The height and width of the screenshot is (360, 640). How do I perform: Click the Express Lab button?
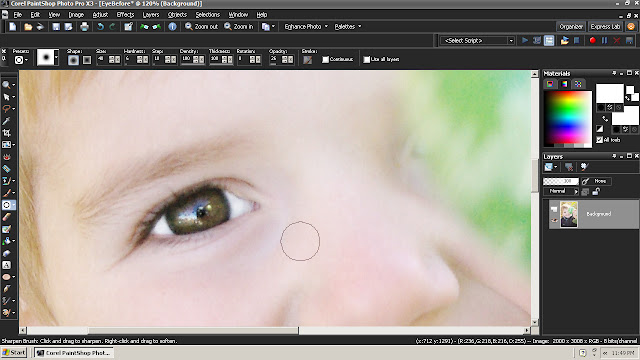click(x=605, y=27)
